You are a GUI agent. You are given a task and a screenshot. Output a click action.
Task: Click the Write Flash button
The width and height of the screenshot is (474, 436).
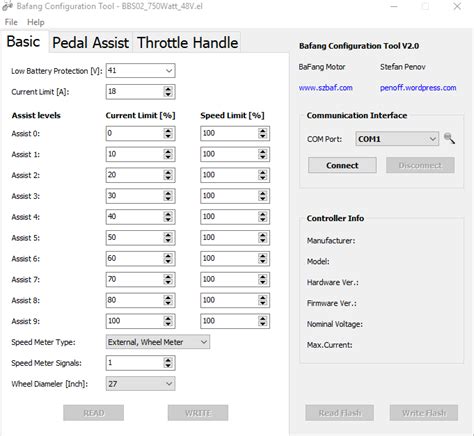424,413
